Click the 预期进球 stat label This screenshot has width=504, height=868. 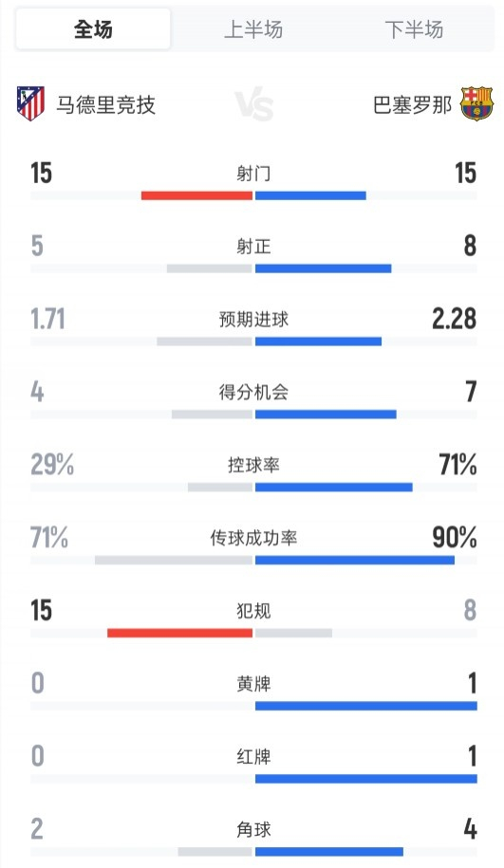[x=253, y=320]
